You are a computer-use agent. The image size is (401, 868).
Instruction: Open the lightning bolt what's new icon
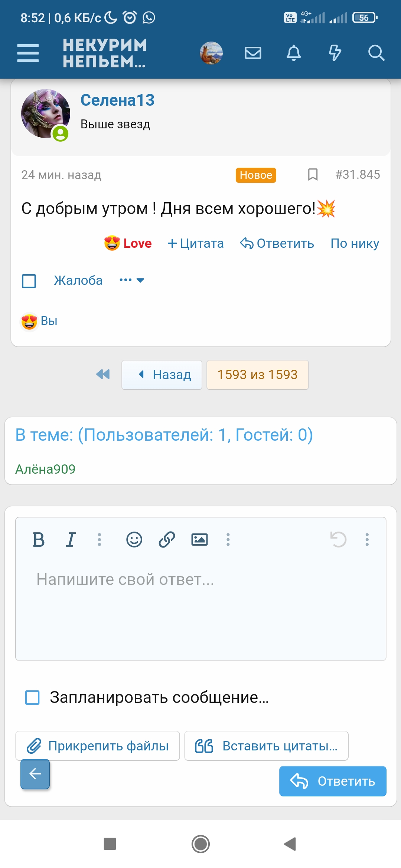pos(335,53)
